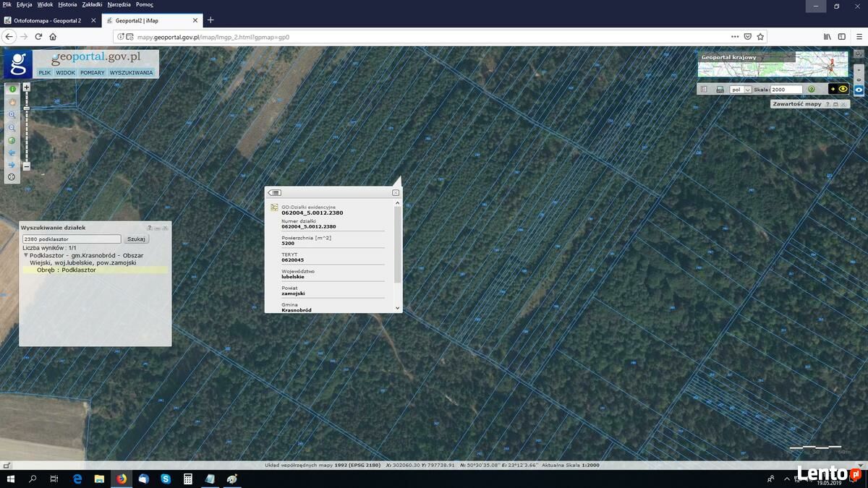The height and width of the screenshot is (488, 868).
Task: Click the full extent globe icon
Action: pos(12,140)
